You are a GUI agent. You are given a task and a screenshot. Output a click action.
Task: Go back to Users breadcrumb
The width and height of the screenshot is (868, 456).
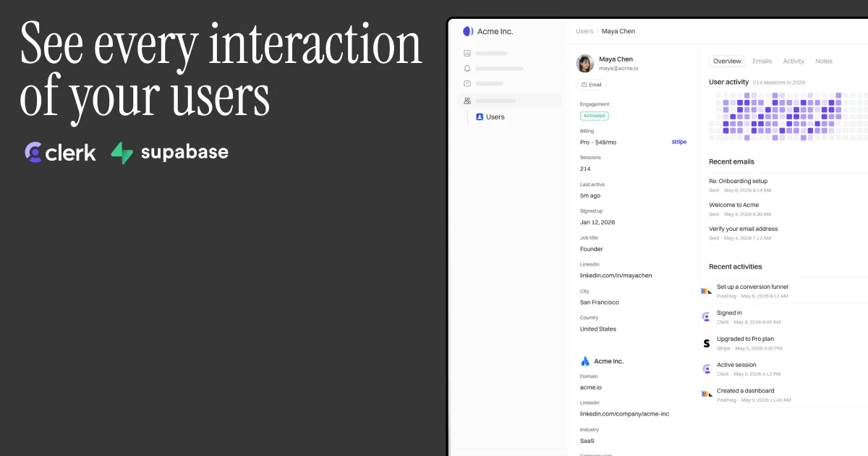(584, 31)
